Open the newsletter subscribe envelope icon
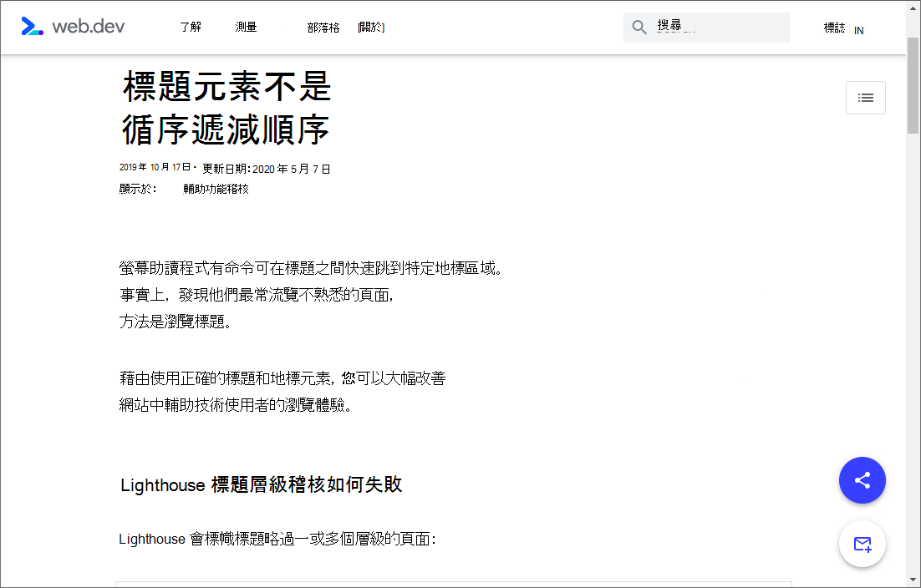 [862, 544]
